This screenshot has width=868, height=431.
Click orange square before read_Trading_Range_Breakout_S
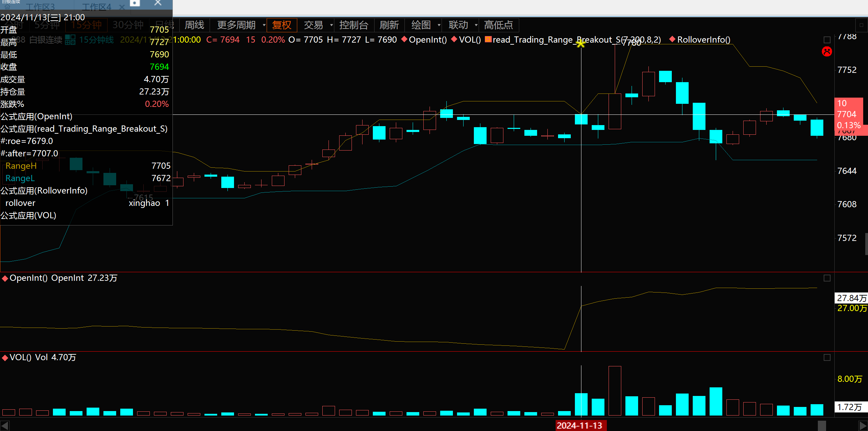pos(488,40)
